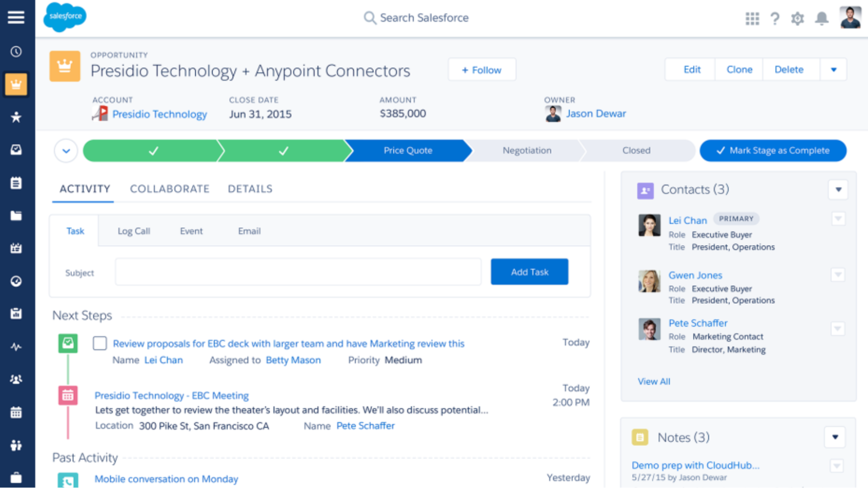868x488 pixels.
Task: Check the Review proposals task checkbox
Action: pyautogui.click(x=99, y=343)
